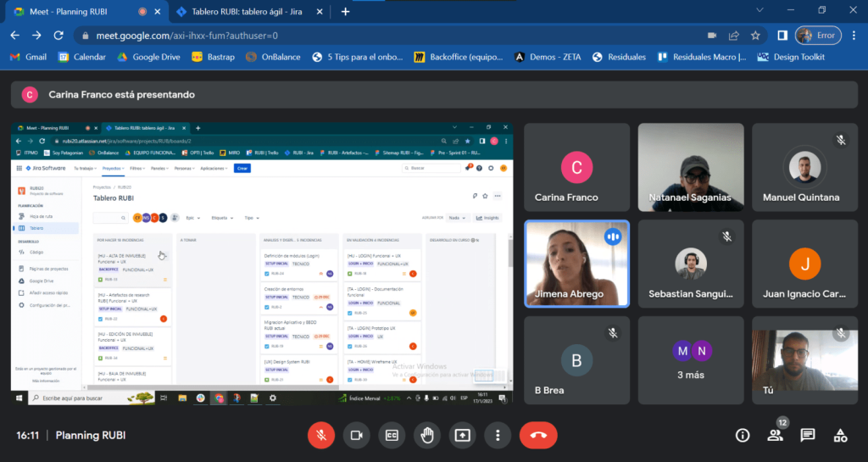Screen dimensions: 868x462
Task: Open a new browser tab
Action: click(346, 12)
